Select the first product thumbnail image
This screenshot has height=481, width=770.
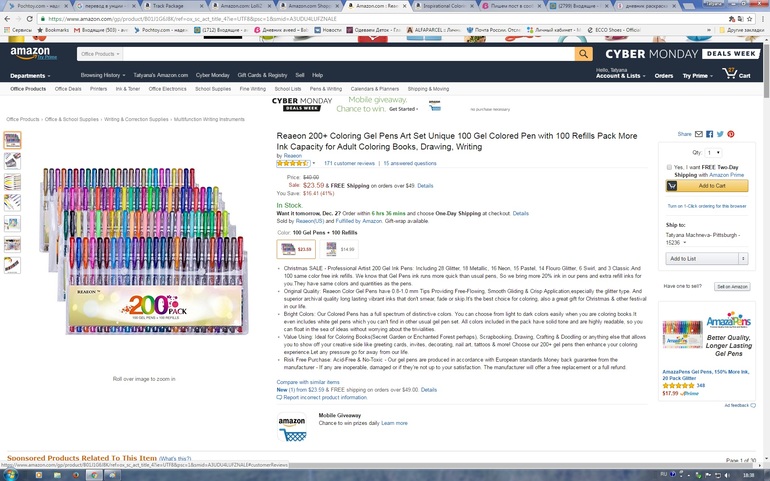pos(12,141)
